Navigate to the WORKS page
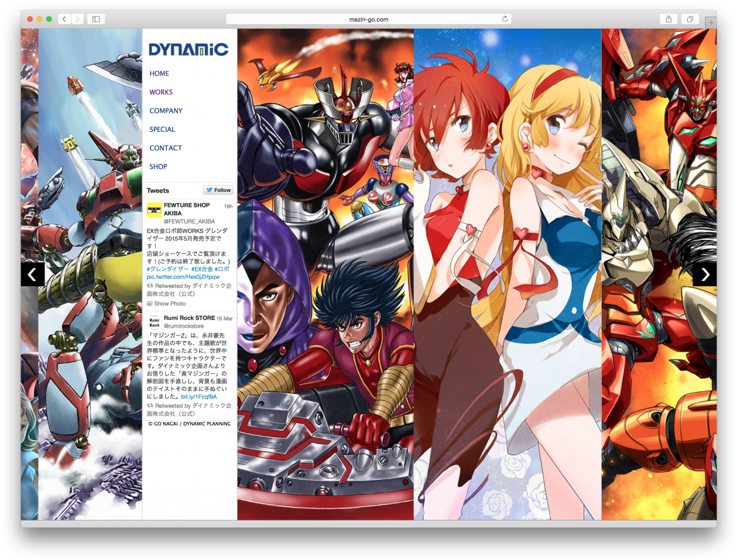Viewport: 737px width, 560px height. 161,92
